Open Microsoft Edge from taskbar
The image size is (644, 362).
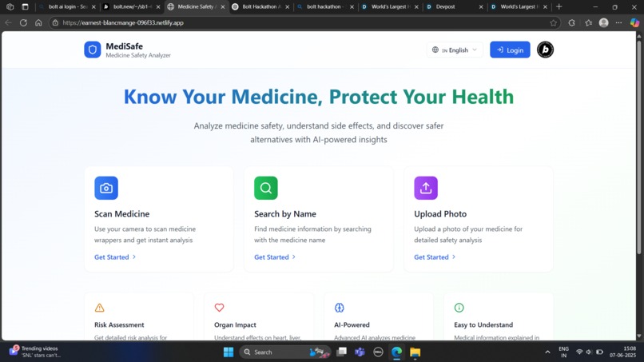[396, 352]
